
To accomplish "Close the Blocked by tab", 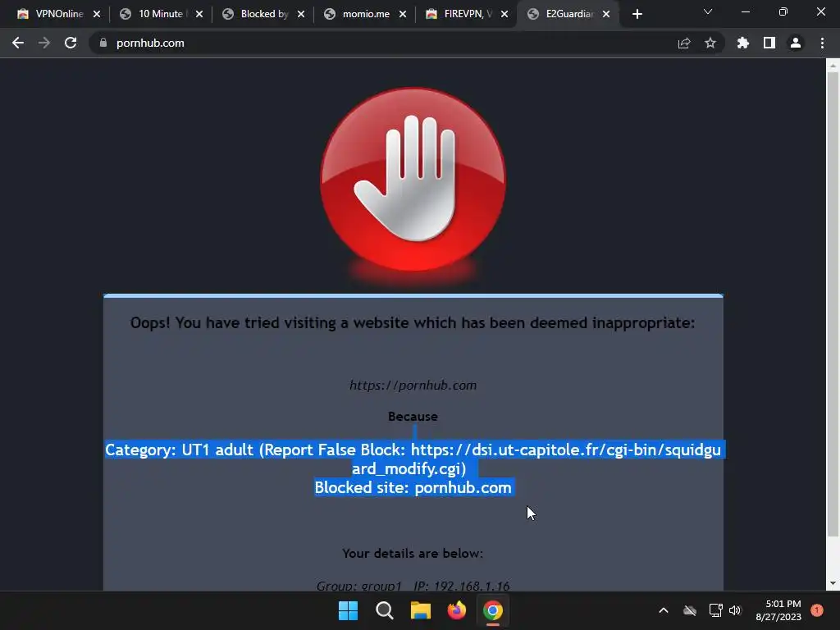I will [x=301, y=15].
